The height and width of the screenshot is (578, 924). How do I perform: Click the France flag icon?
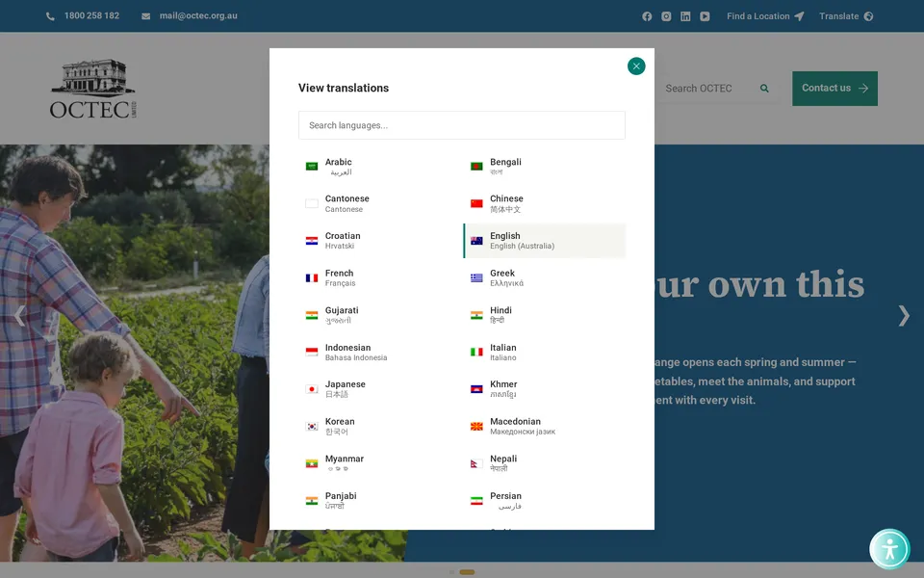coord(312,277)
